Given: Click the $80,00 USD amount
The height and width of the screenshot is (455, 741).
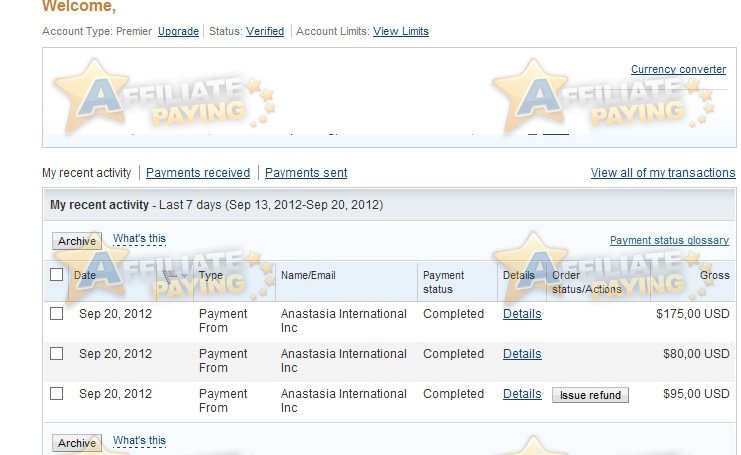Looking at the screenshot, I should [696, 354].
